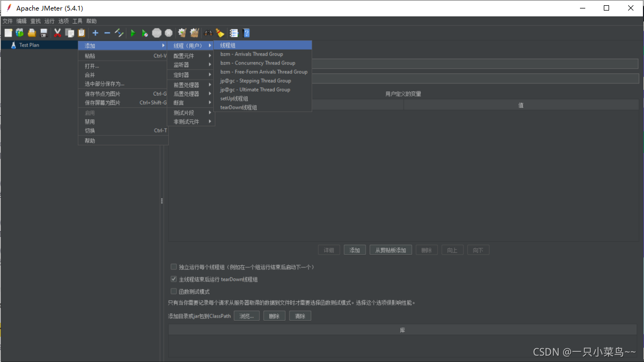Choose setUp线程组 menu entry
644x362 pixels.
[263, 98]
